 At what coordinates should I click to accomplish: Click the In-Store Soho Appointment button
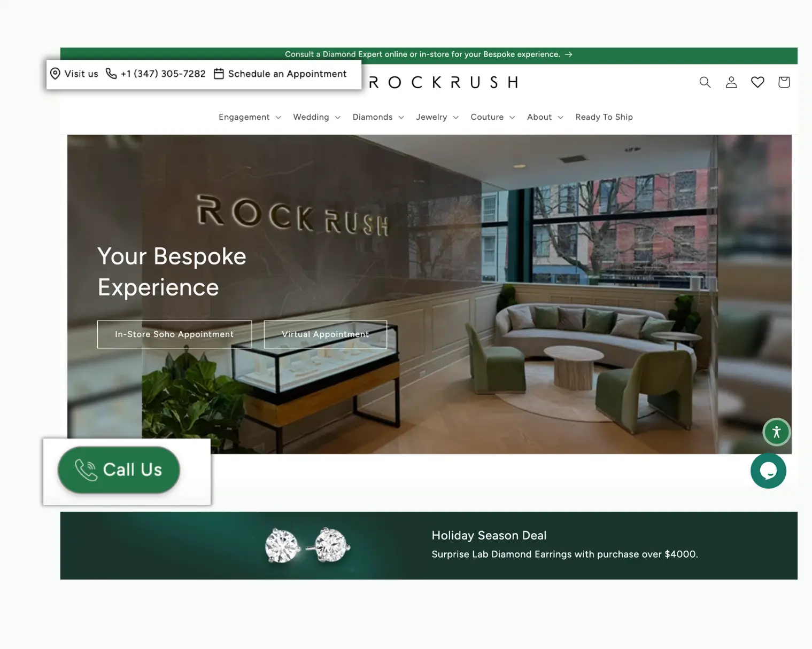pyautogui.click(x=174, y=334)
